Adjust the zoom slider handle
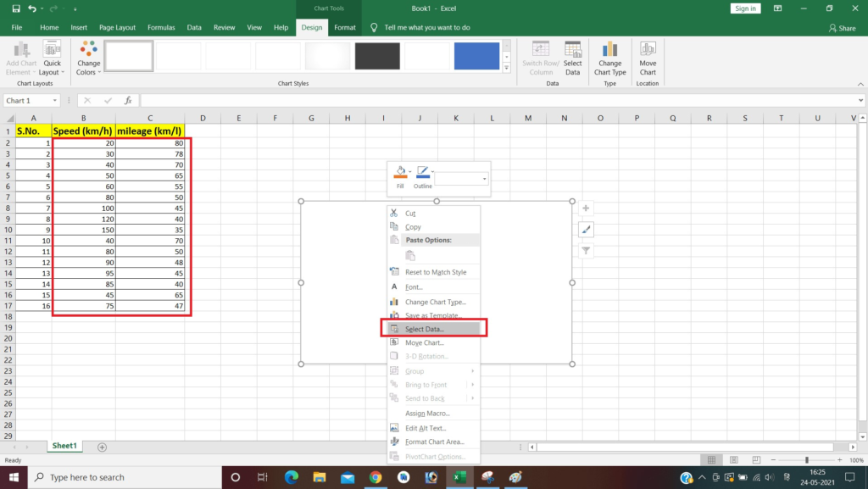 [807, 460]
